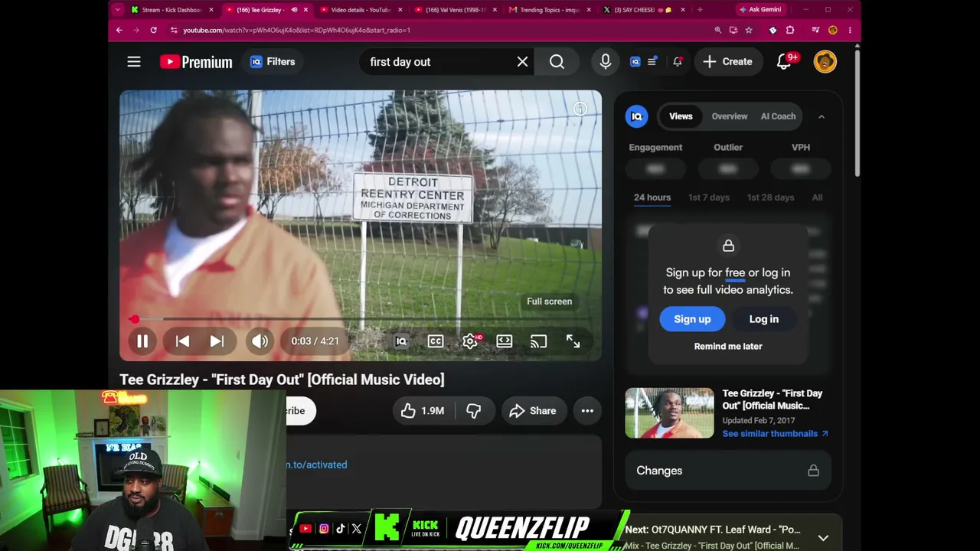Image resolution: width=980 pixels, height=551 pixels.
Task: Seek on the red video progress bar
Action: pos(361,319)
